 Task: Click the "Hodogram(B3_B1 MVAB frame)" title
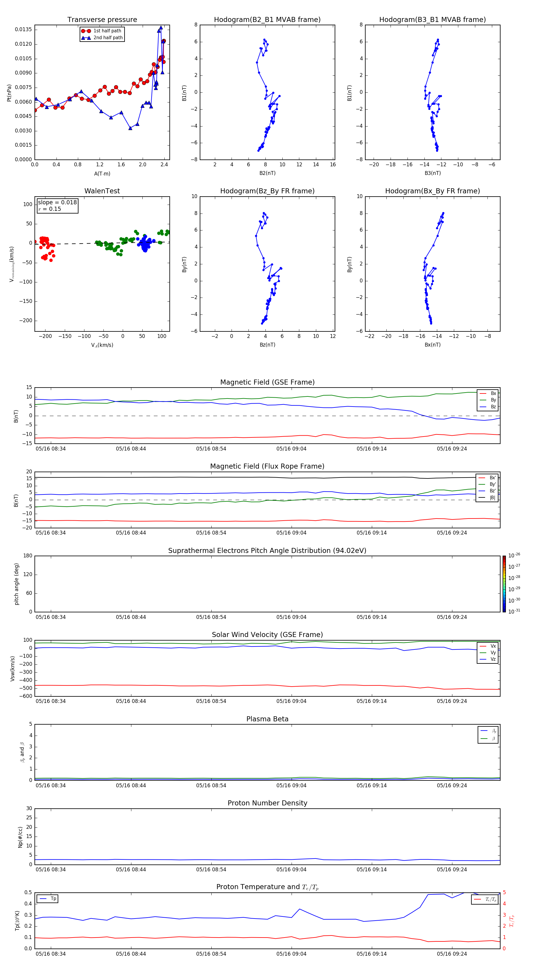[x=432, y=20]
